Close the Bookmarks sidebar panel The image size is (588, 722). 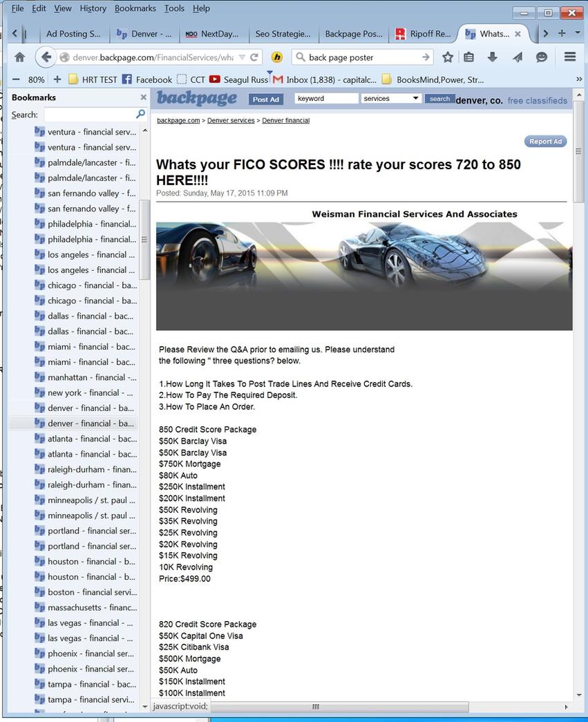click(x=143, y=97)
